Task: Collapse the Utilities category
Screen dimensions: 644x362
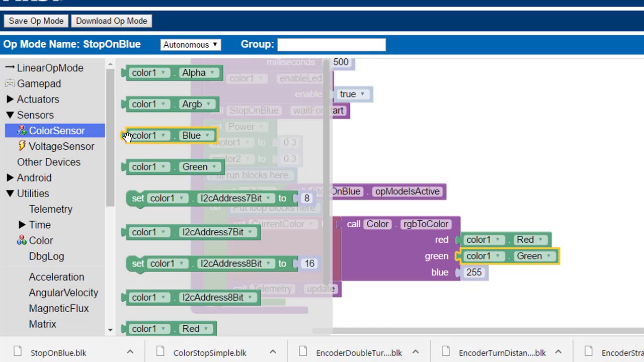Action: point(10,194)
